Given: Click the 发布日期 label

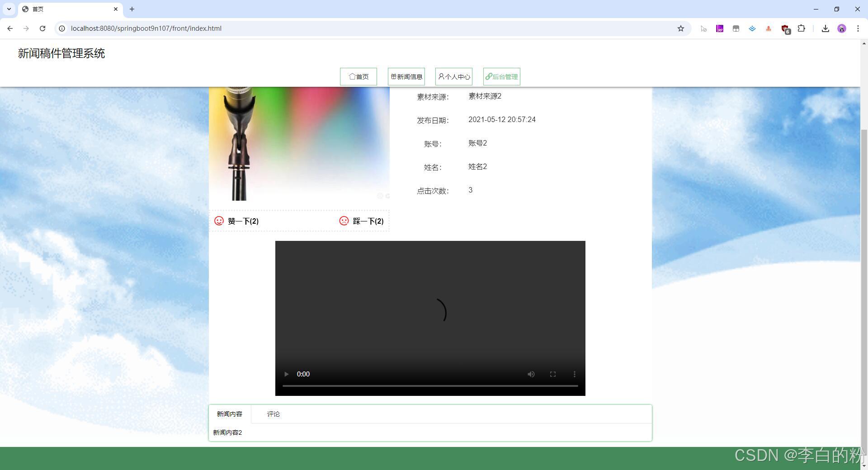Looking at the screenshot, I should point(433,121).
